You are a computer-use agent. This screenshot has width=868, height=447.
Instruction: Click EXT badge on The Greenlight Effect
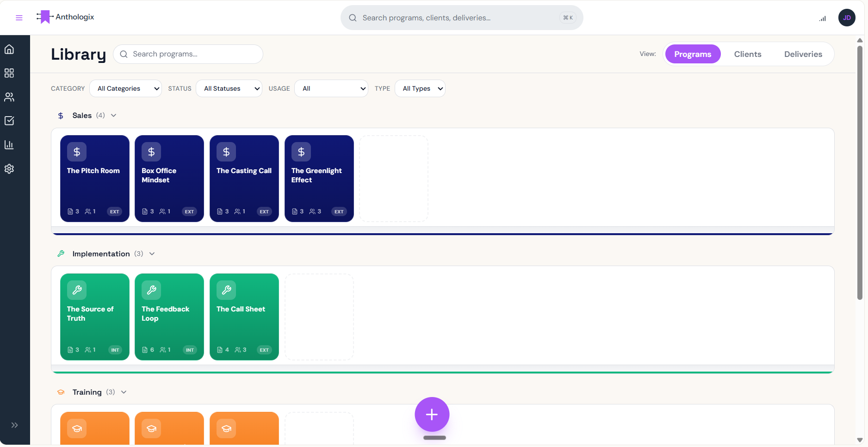339,211
